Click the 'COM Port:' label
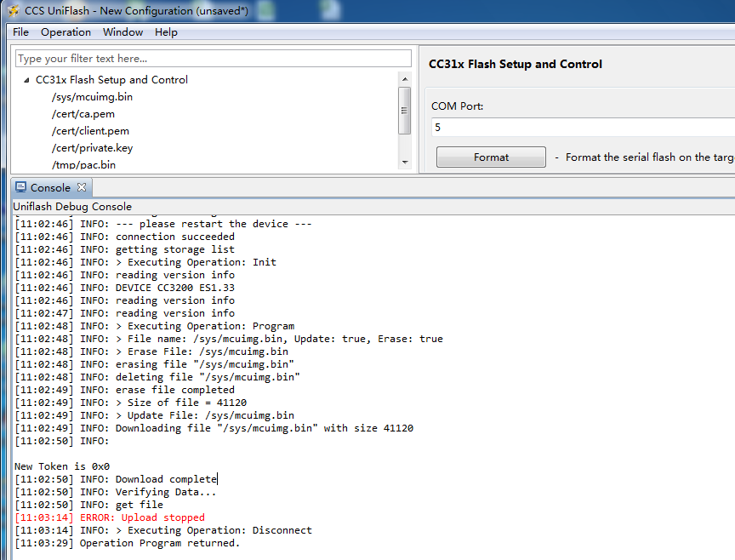Screen dimensions: 735x560 click(x=457, y=106)
